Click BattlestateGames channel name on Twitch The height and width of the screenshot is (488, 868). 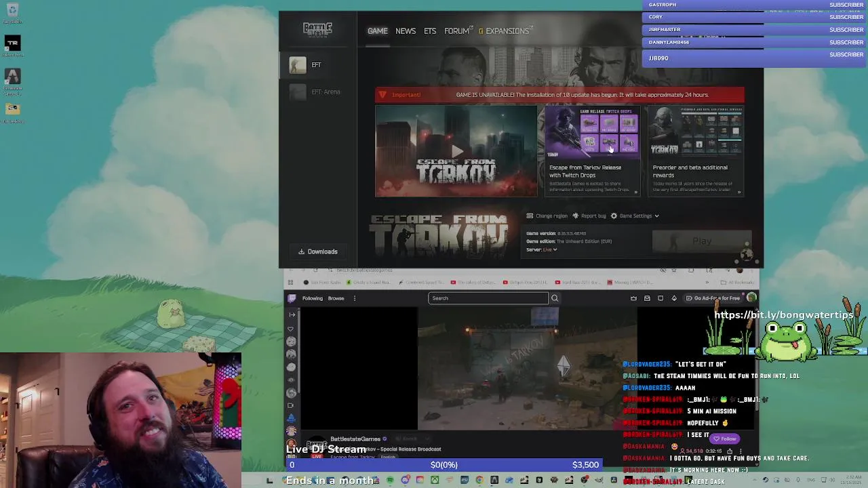(355, 439)
